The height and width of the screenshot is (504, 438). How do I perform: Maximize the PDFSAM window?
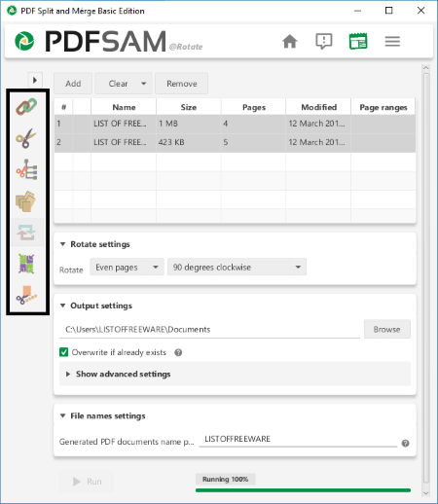388,11
